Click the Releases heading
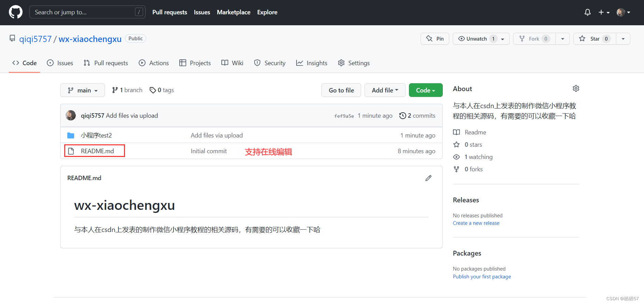This screenshot has width=644, height=304. point(466,200)
